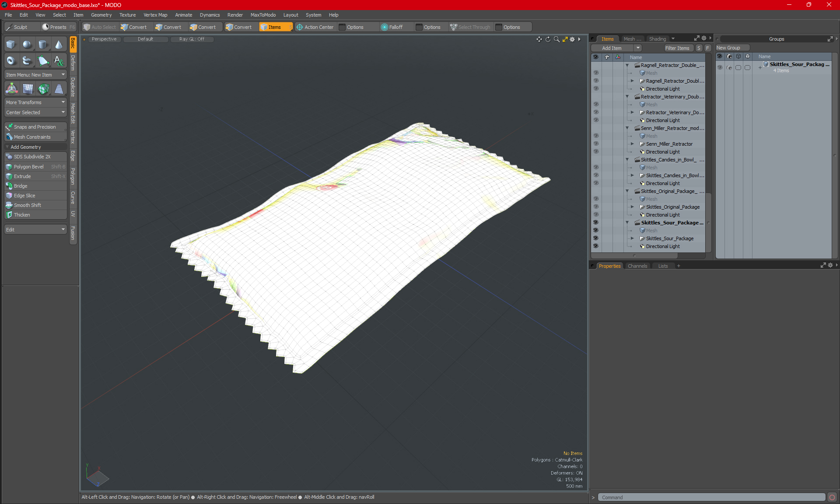Select the sphere primitive tool
The width and height of the screenshot is (840, 504).
[x=27, y=45]
